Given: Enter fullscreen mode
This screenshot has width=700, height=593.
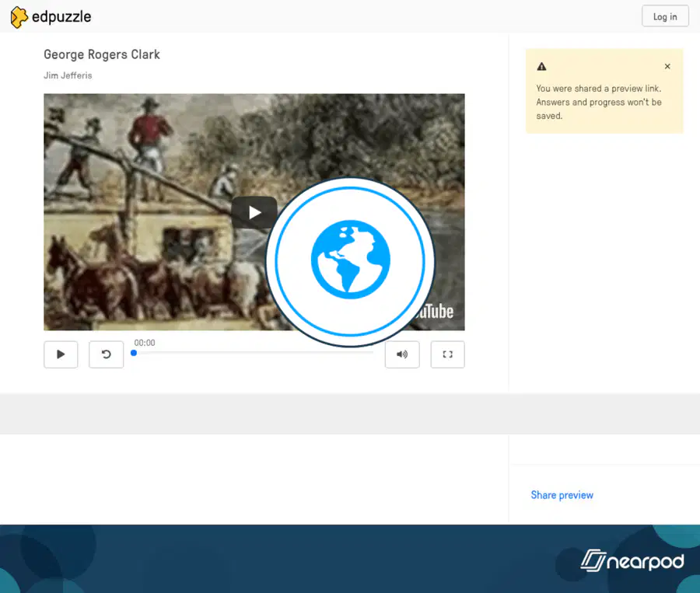Looking at the screenshot, I should click(447, 354).
